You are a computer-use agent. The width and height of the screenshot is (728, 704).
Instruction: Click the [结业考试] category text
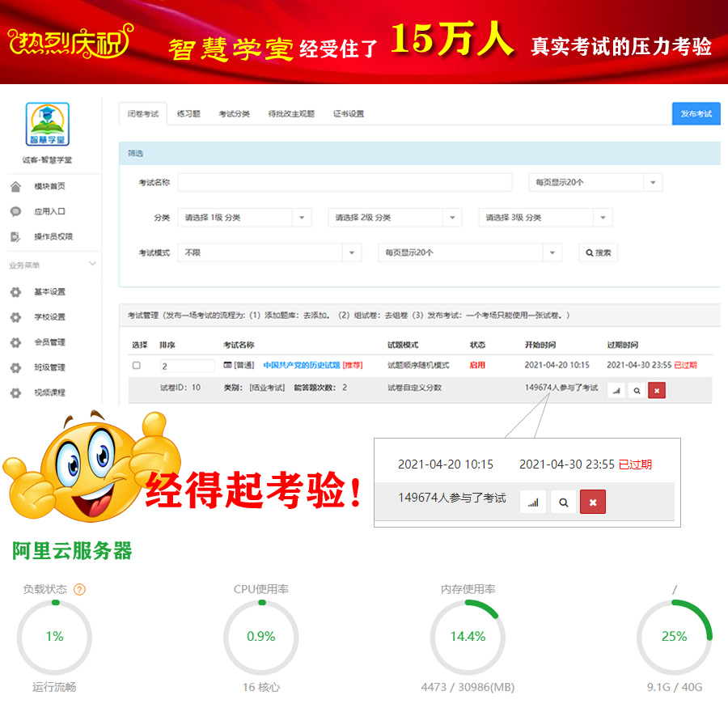pos(267,388)
